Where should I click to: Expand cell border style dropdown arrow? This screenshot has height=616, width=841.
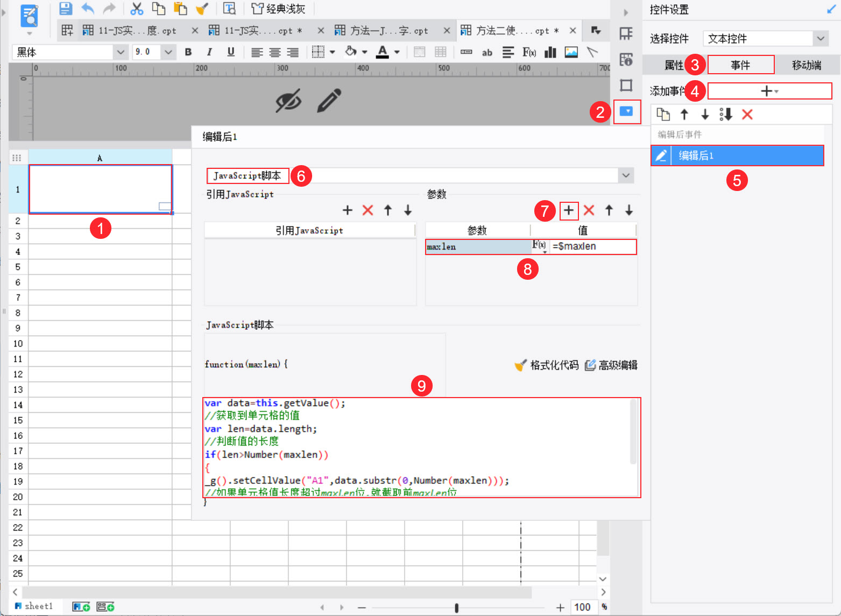333,52
